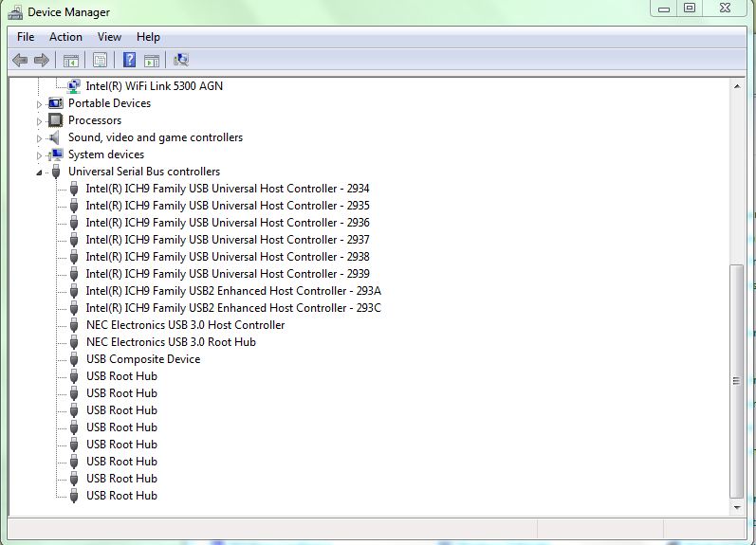Open the Properties toolbar icon
The height and width of the screenshot is (545, 756).
[x=100, y=61]
